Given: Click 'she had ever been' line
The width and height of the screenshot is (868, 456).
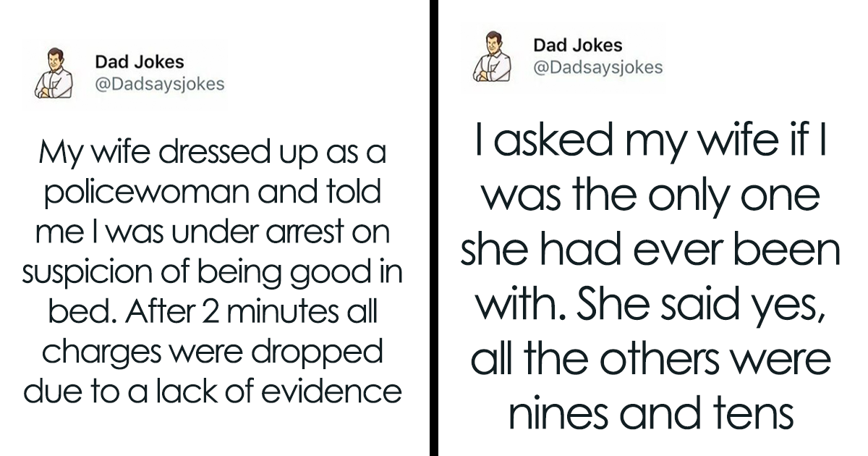Looking at the screenshot, I should 650,250.
